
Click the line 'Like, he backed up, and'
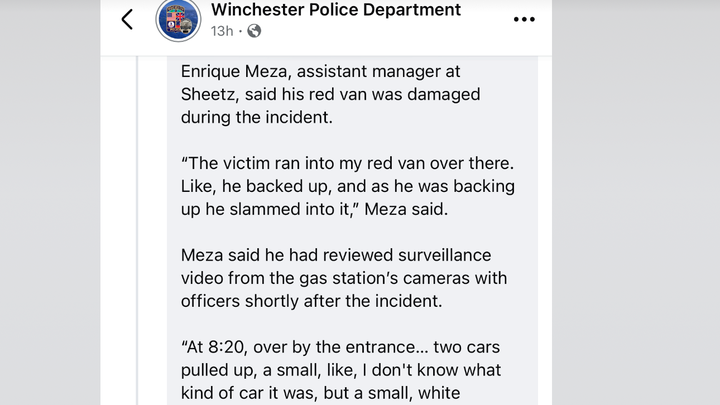coord(348,186)
